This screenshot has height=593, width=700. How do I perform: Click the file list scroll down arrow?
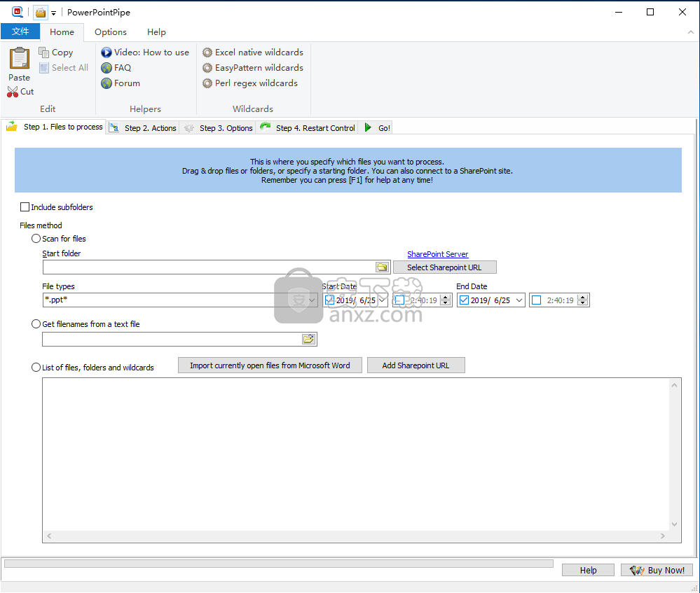click(x=675, y=524)
